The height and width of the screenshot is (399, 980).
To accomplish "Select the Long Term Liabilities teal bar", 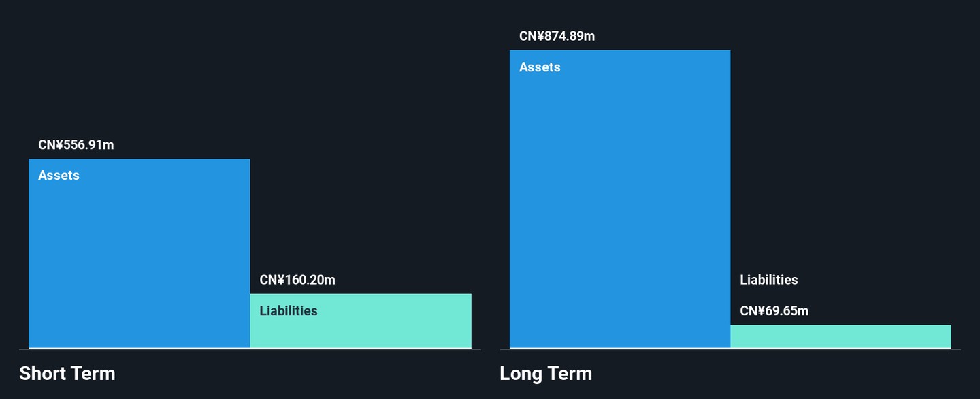I will [840, 336].
